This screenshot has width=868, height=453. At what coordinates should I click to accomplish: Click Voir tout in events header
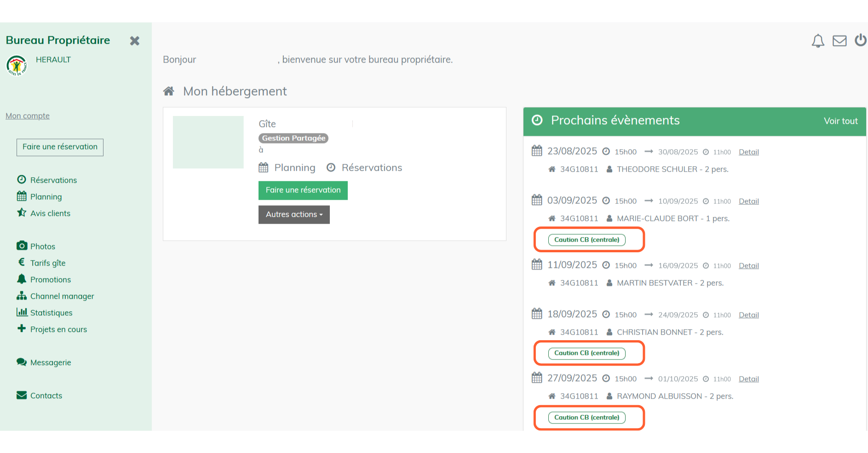[x=840, y=121]
